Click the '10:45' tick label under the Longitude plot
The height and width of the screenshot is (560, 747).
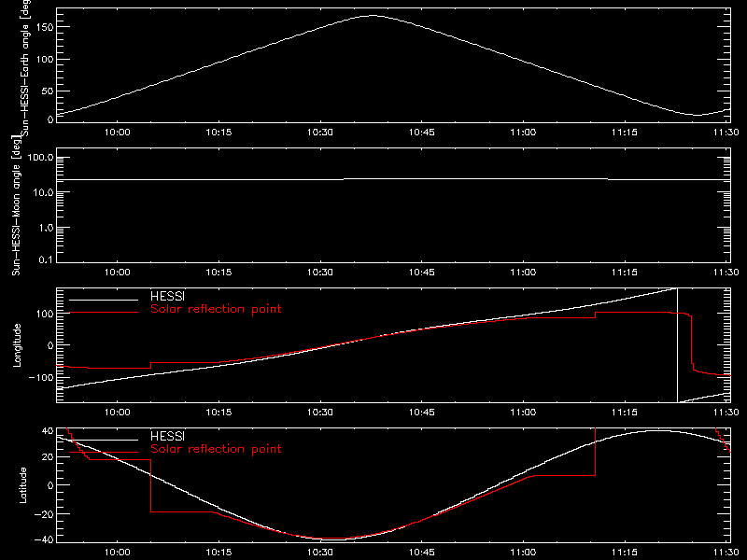coord(422,413)
